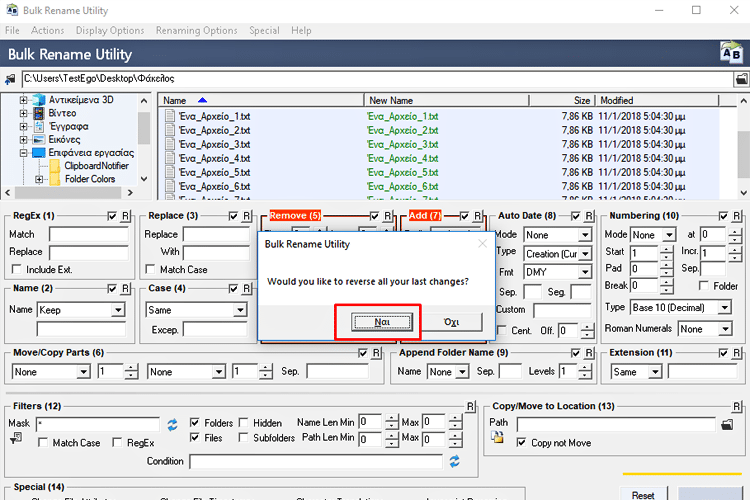Toggle the Cent. checkbox in Auto Date

click(502, 331)
